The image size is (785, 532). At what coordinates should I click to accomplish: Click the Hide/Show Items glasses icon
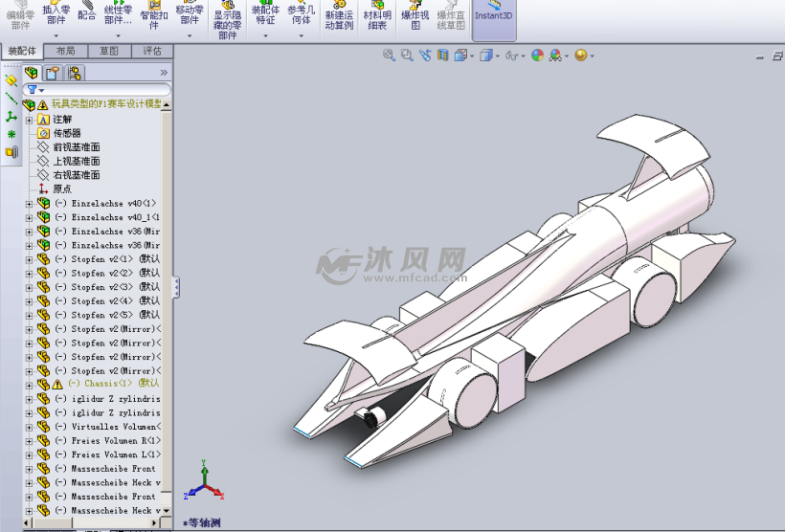click(x=511, y=55)
